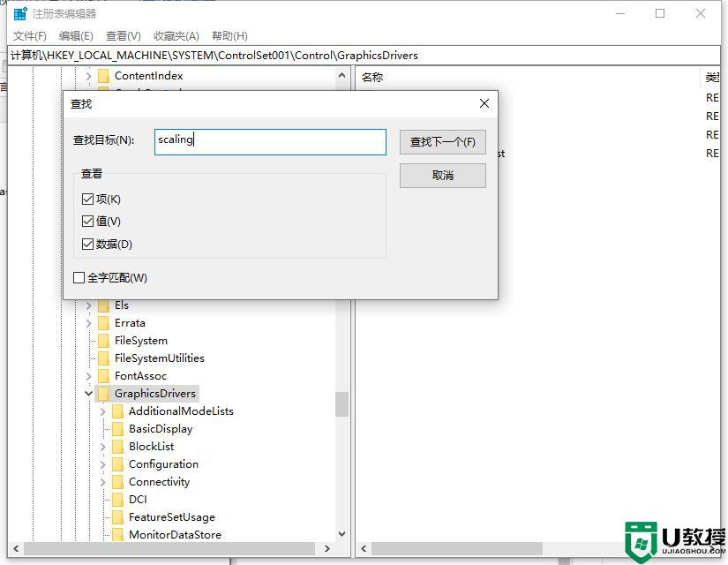Expand the AdditionalModeLists subkey

click(x=103, y=411)
